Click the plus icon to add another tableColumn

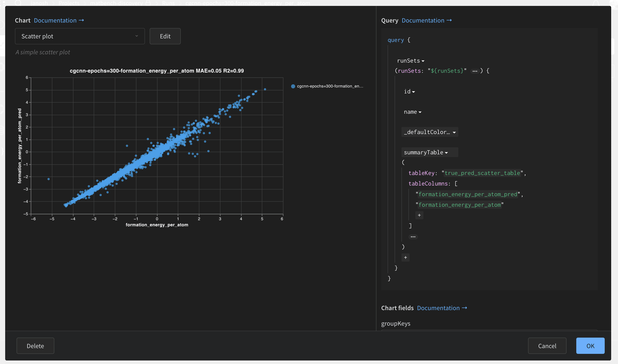click(419, 215)
